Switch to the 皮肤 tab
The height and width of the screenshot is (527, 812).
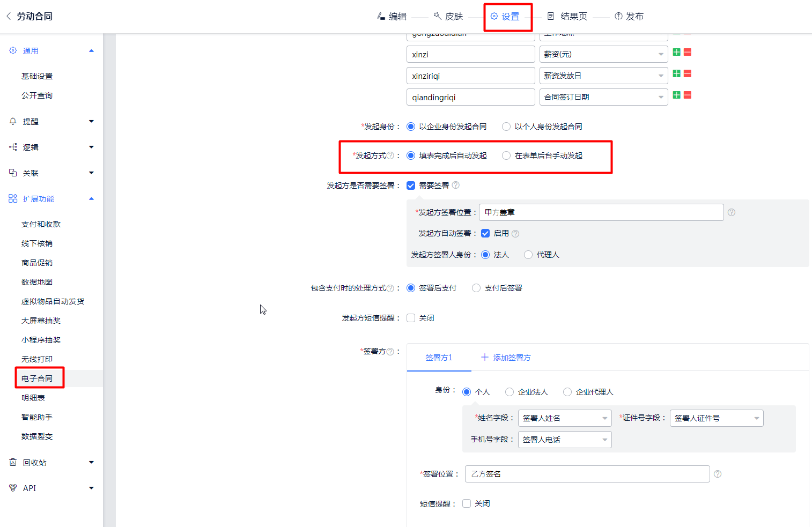[448, 16]
